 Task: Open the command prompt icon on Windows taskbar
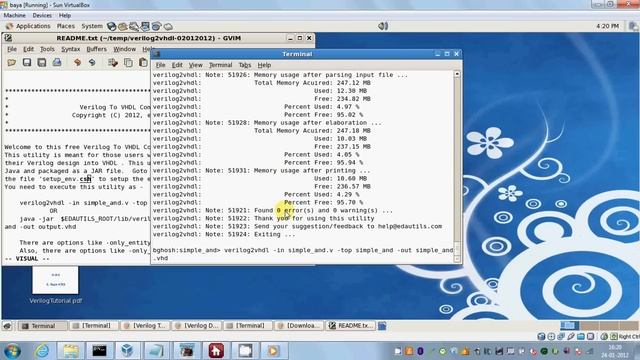click(99, 351)
